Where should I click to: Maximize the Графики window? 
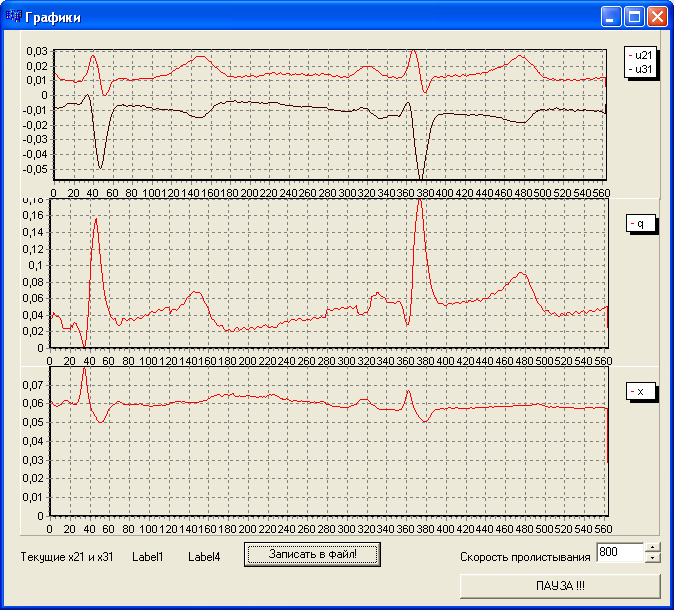tap(634, 17)
